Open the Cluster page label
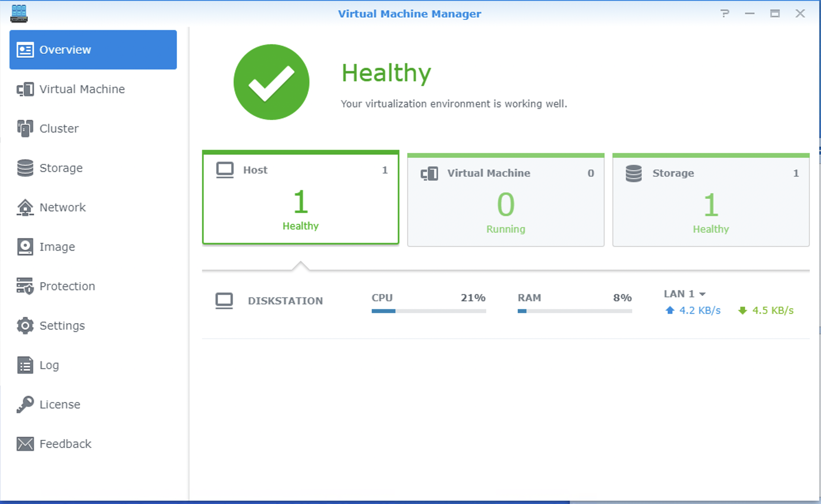The width and height of the screenshot is (821, 504). pos(59,129)
